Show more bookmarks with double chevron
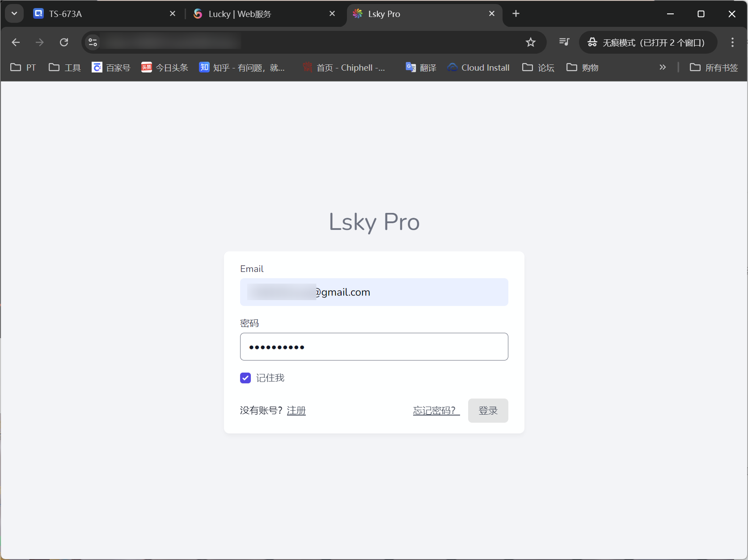Viewport: 748px width, 560px height. click(x=663, y=68)
